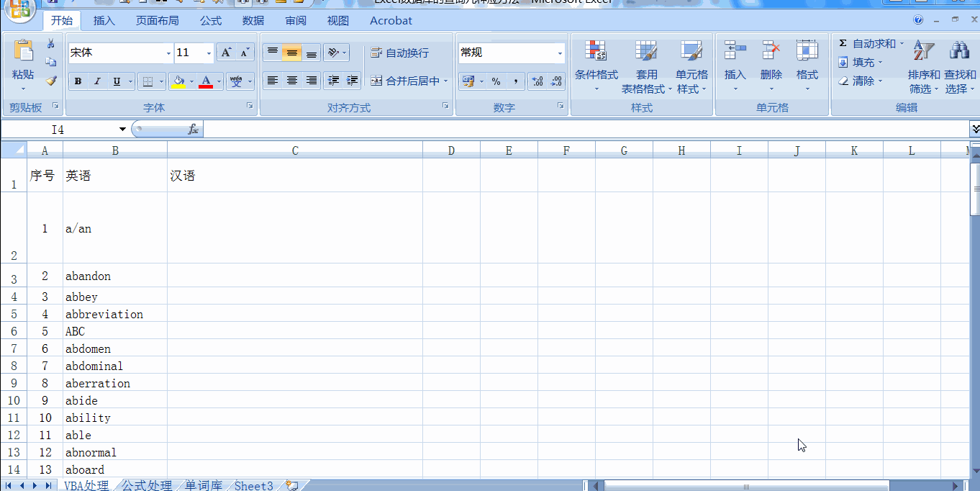Select the 单词库 sheet tab
The width and height of the screenshot is (980, 491).
[x=204, y=486]
